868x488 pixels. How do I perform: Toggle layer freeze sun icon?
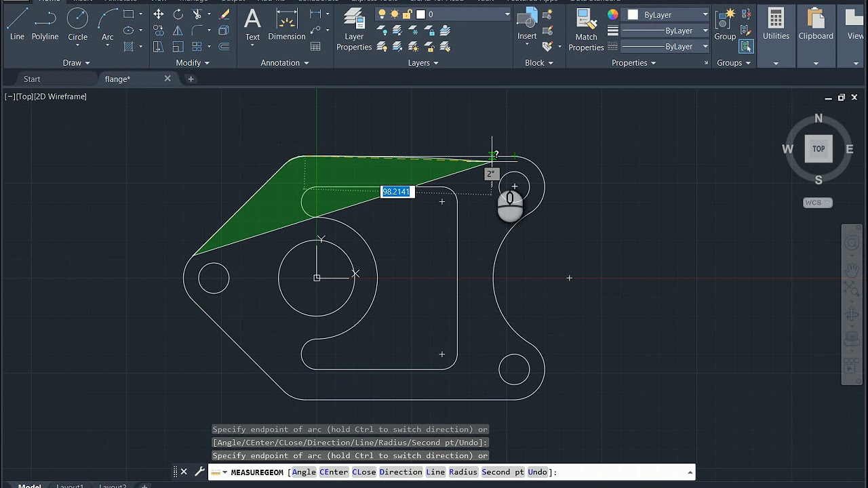(x=395, y=14)
